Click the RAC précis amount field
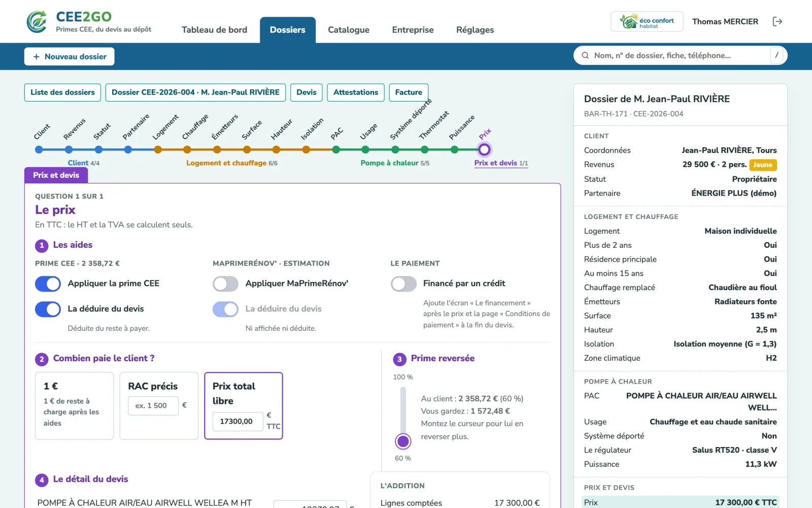Viewport: 812px width, 508px height. tap(153, 405)
